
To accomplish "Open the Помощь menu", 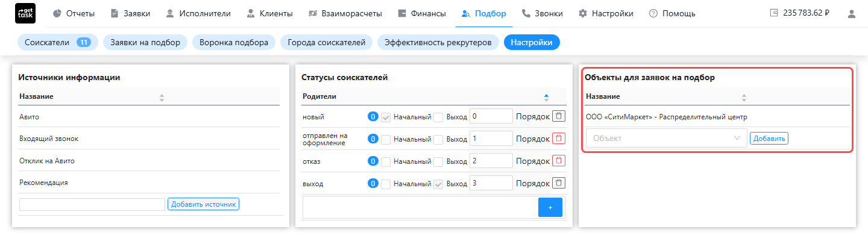I will click(x=672, y=13).
